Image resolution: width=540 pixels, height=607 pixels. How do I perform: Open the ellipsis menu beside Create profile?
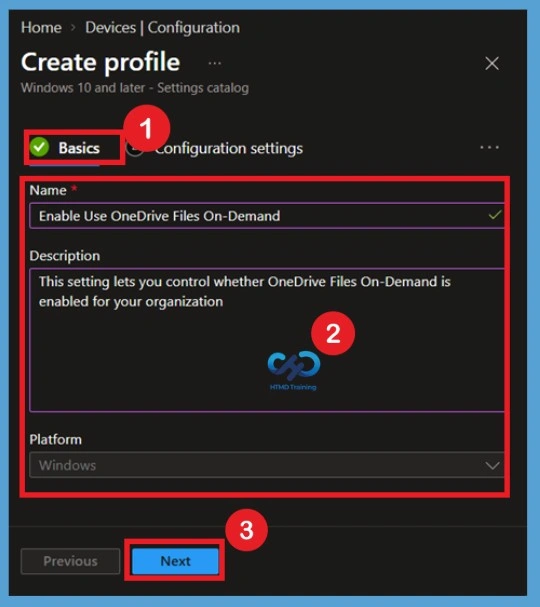coord(215,63)
